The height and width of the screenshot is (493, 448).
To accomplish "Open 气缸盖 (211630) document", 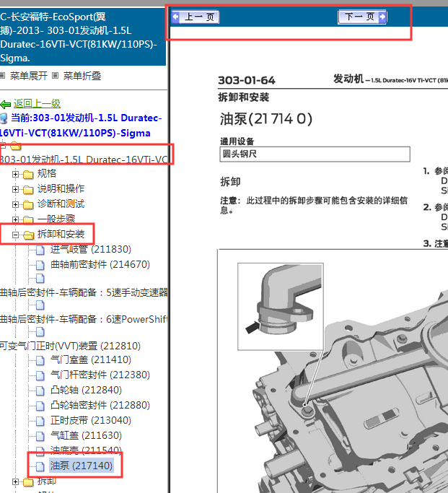I will point(86,435).
